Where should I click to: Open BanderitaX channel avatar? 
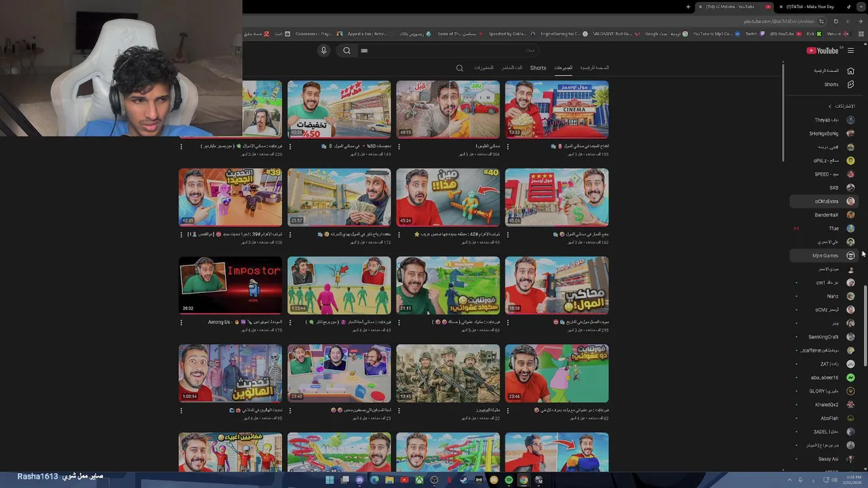click(850, 215)
